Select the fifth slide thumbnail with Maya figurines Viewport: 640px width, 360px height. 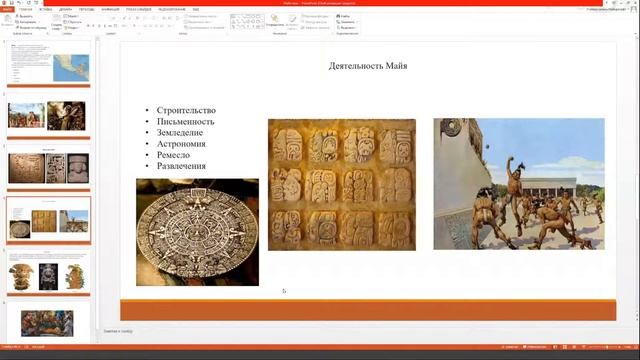coord(49,273)
